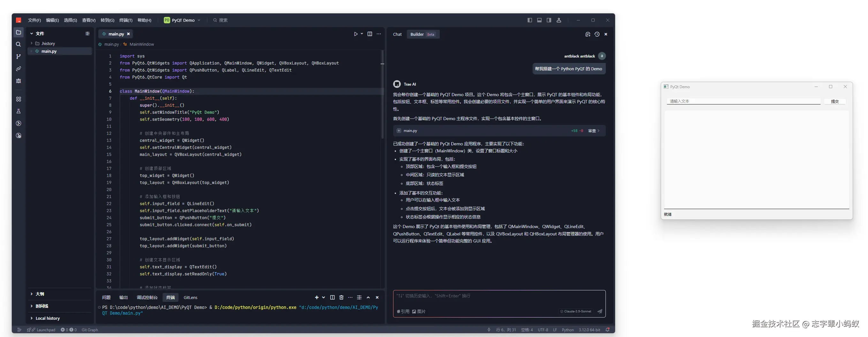Open Launchpad in the status bar

click(41, 330)
